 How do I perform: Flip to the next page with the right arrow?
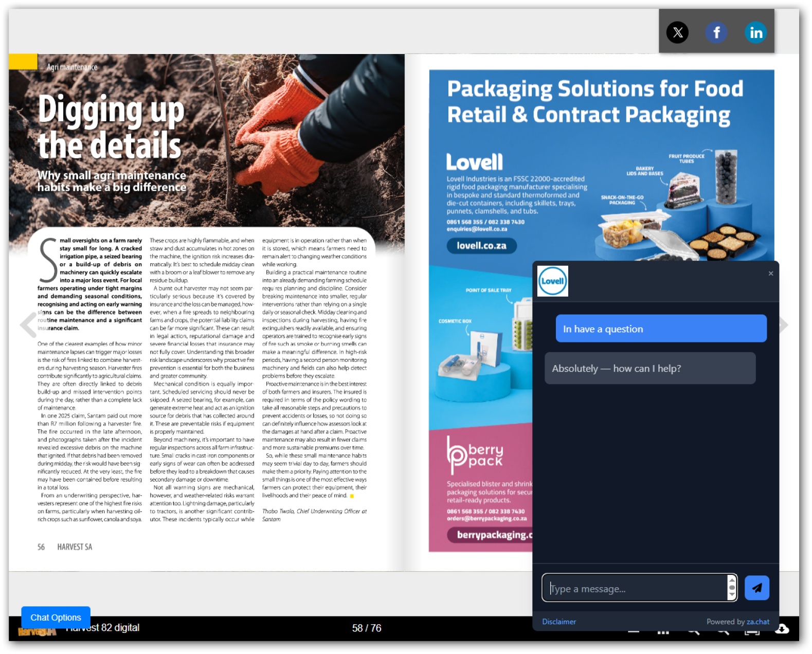click(x=783, y=324)
